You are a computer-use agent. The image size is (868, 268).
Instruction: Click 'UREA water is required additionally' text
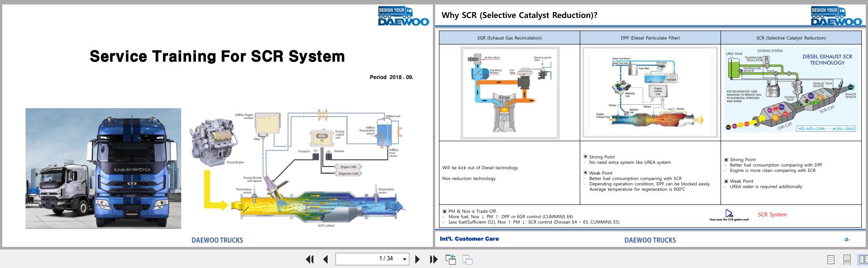(766, 187)
